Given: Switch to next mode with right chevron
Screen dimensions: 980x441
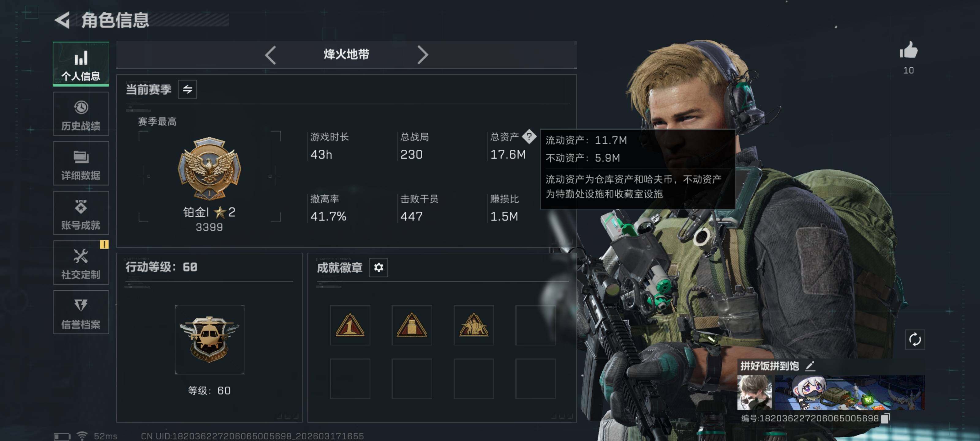Looking at the screenshot, I should click(422, 55).
